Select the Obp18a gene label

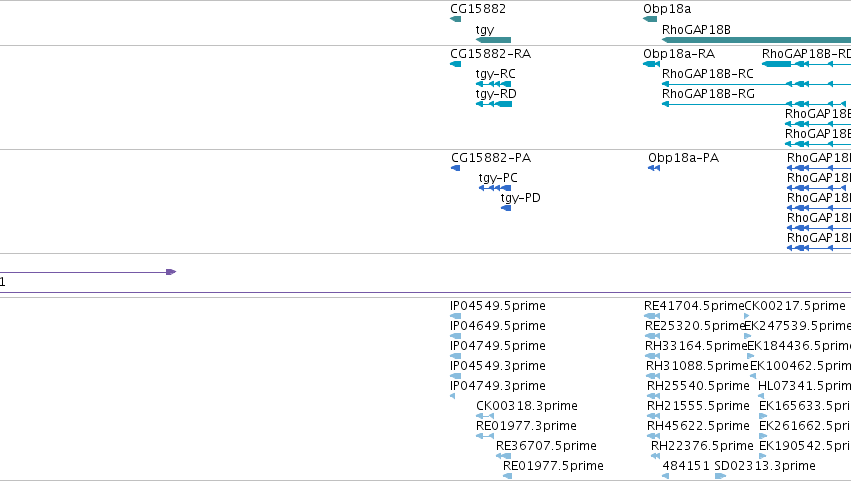[667, 9]
